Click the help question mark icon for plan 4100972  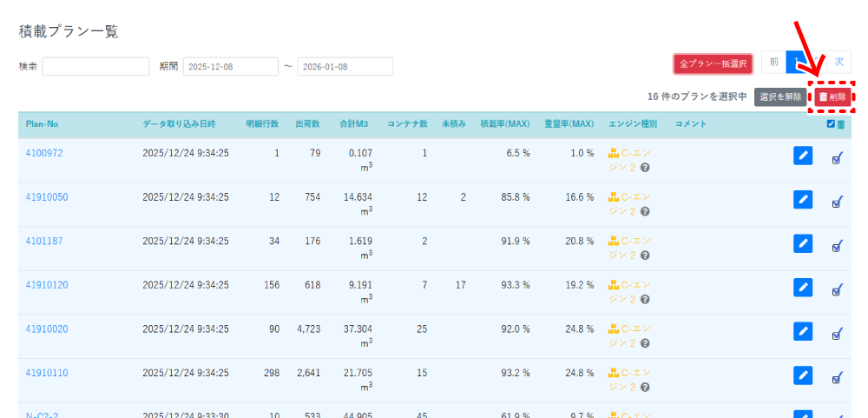(645, 168)
